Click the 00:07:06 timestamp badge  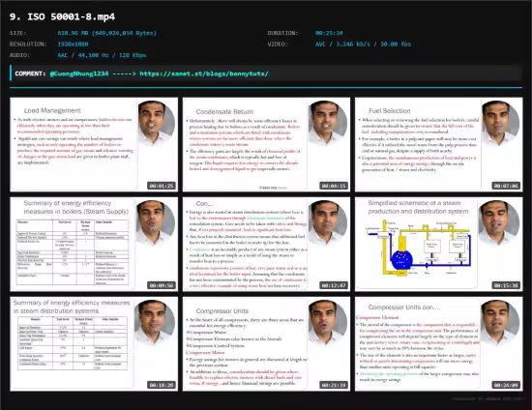[x=506, y=186]
